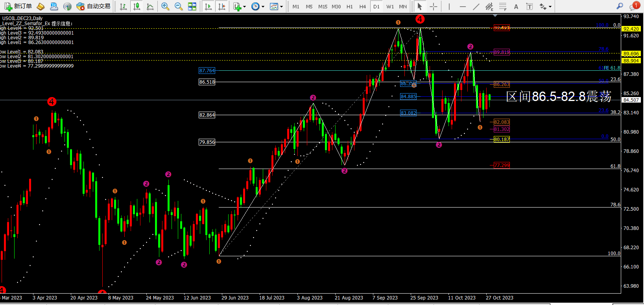Select the W1 timeframe
Image resolution: width=644 pixels, height=305 pixels.
tap(390, 7)
